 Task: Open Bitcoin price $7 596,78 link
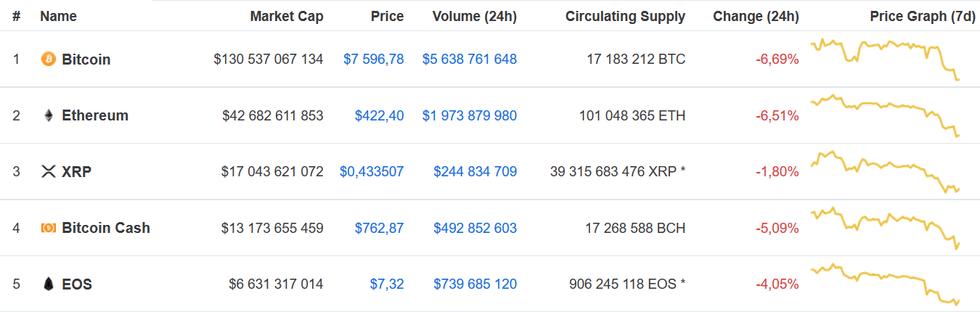tap(373, 59)
